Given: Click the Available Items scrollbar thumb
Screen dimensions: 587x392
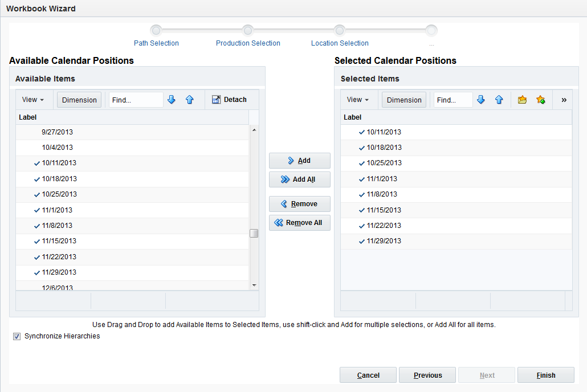Looking at the screenshot, I should coord(254,233).
